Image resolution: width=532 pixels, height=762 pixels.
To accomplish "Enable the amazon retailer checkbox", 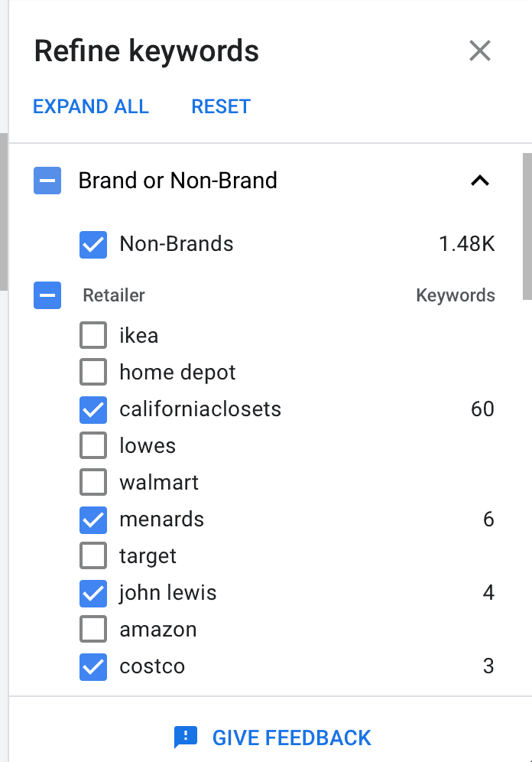I will pos(93,629).
